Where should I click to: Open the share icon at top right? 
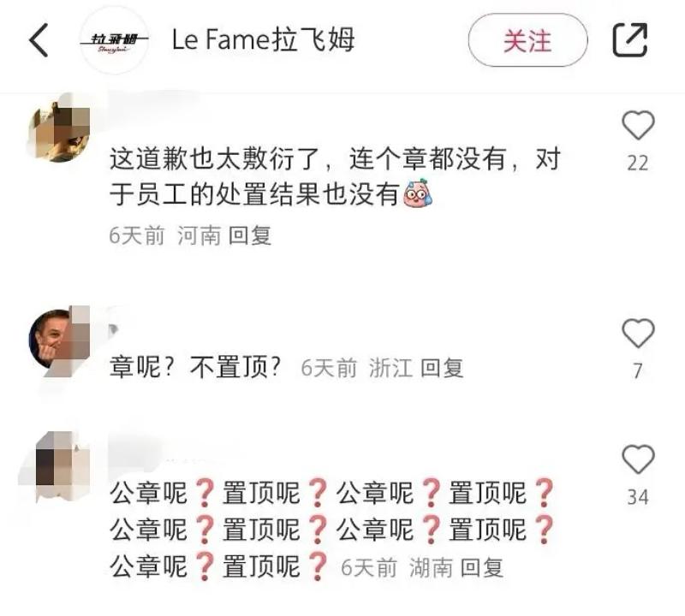click(629, 39)
